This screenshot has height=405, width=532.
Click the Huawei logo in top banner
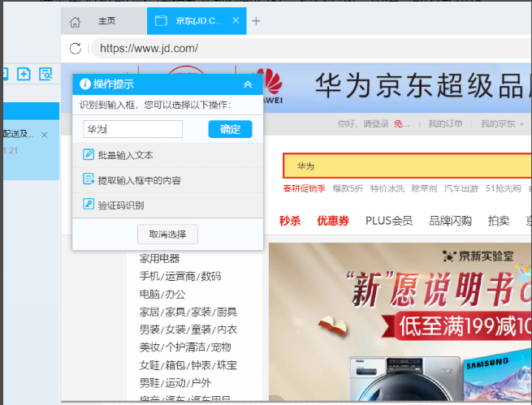point(271,86)
